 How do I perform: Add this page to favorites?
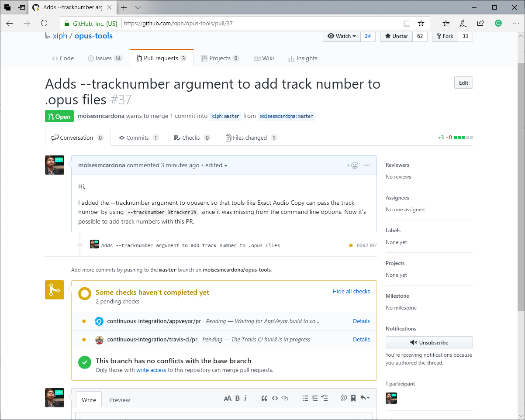[421, 23]
